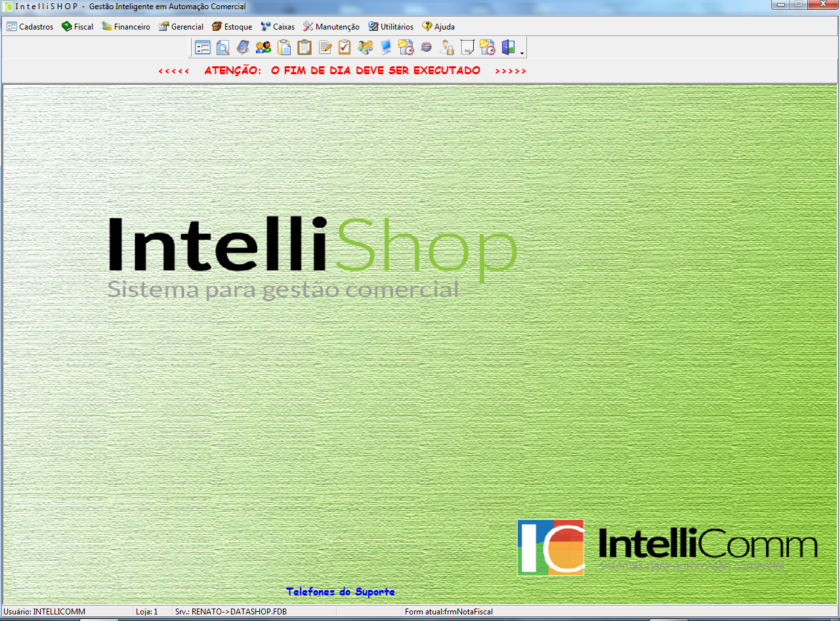The width and height of the screenshot is (840, 621).
Task: Click the clipboard with blue document icon
Action: (284, 47)
